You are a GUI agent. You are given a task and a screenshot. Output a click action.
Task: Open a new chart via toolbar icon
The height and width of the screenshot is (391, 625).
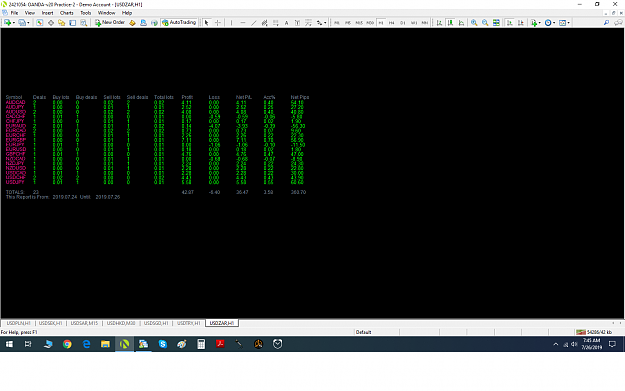tap(7, 23)
